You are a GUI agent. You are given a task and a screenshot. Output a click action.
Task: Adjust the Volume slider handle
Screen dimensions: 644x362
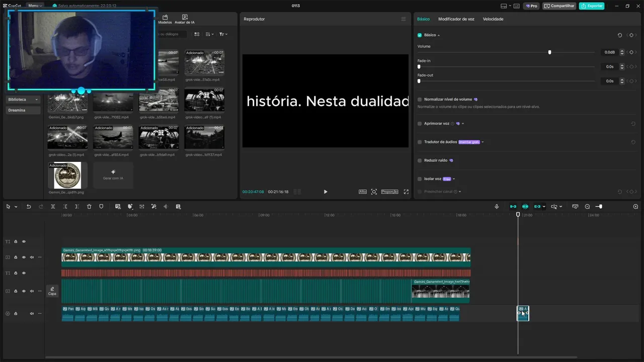click(549, 52)
